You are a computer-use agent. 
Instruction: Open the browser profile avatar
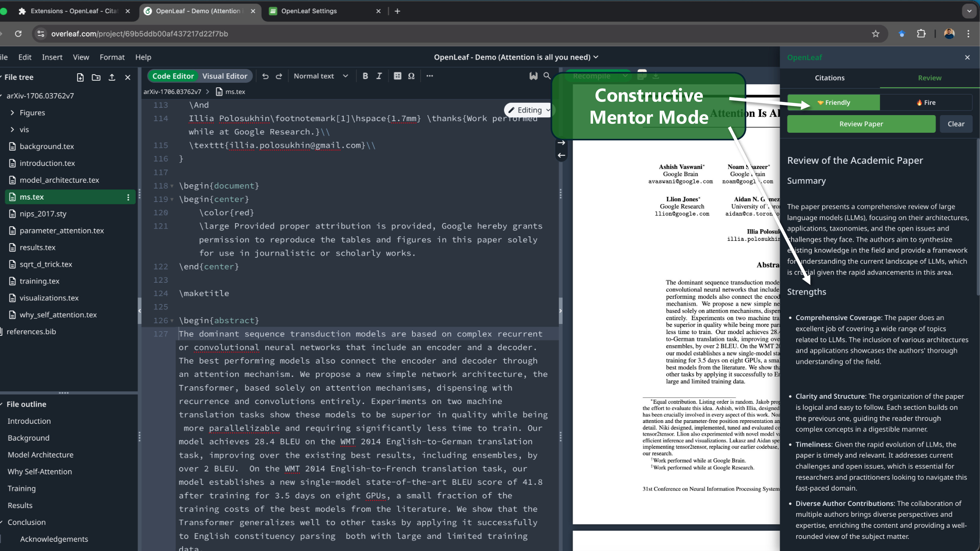[x=949, y=34]
